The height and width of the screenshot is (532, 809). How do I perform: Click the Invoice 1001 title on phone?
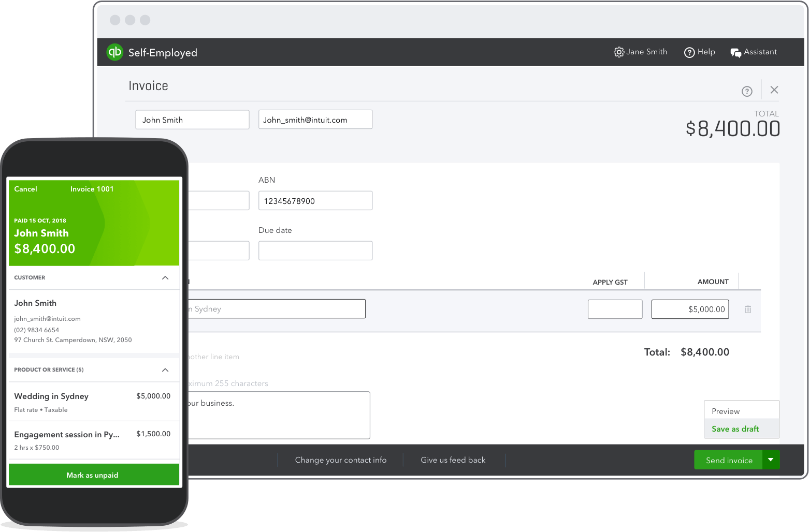(92, 189)
